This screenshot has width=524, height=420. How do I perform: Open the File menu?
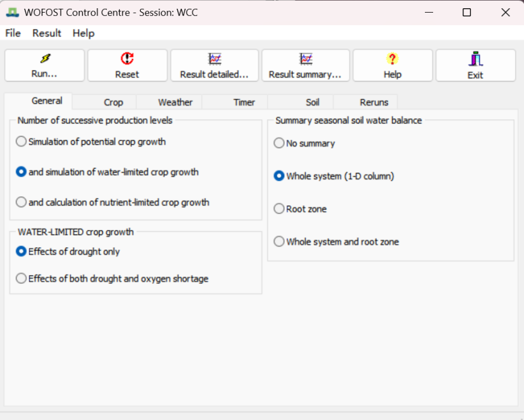[x=13, y=33]
